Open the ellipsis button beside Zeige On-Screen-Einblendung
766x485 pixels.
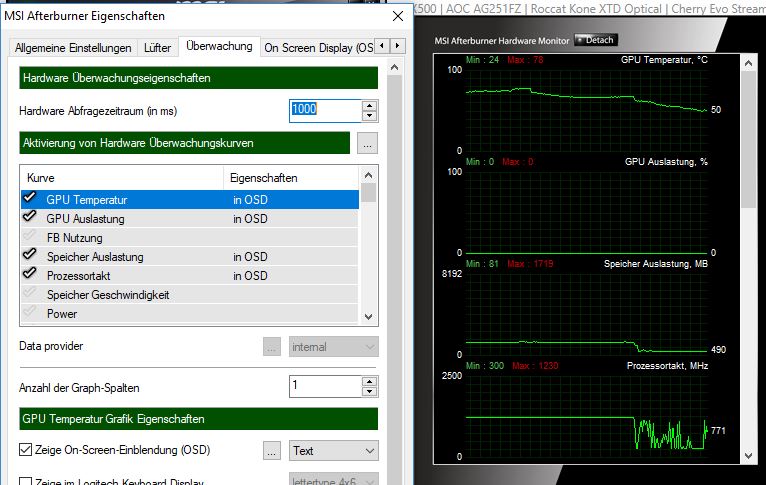click(x=272, y=451)
